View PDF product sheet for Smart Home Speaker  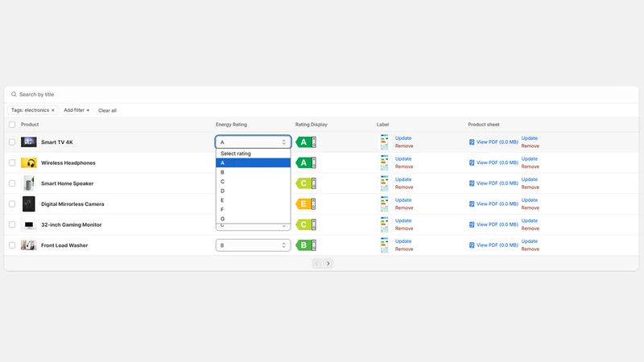(493, 183)
